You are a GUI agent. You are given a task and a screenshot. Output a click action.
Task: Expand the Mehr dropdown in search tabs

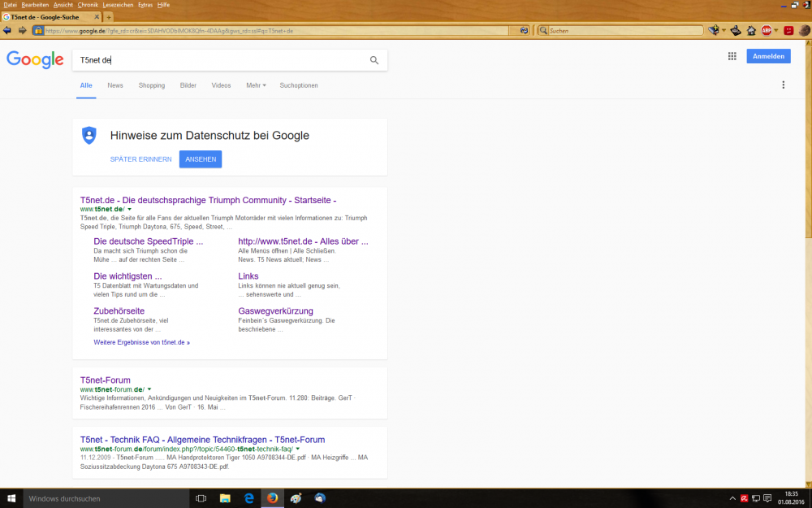[256, 85]
